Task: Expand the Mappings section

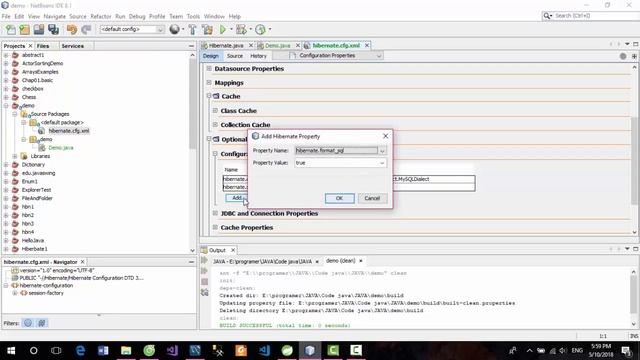Action: (x=209, y=82)
